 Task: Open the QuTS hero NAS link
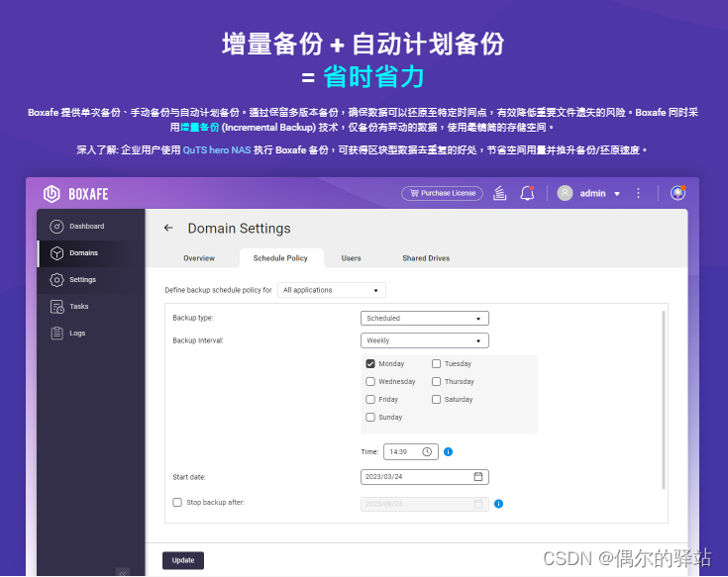217,149
